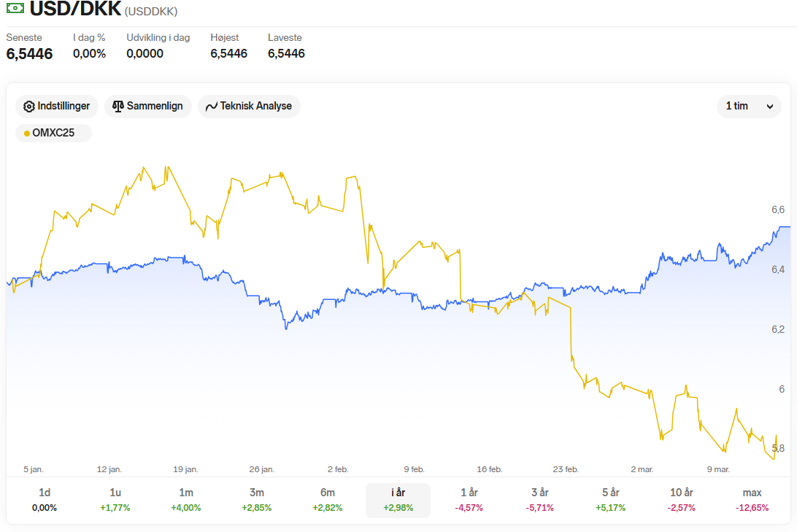Viewport: 797px width, 532px height.
Task: Click the 26 jan. date axis label
Action: tap(262, 469)
